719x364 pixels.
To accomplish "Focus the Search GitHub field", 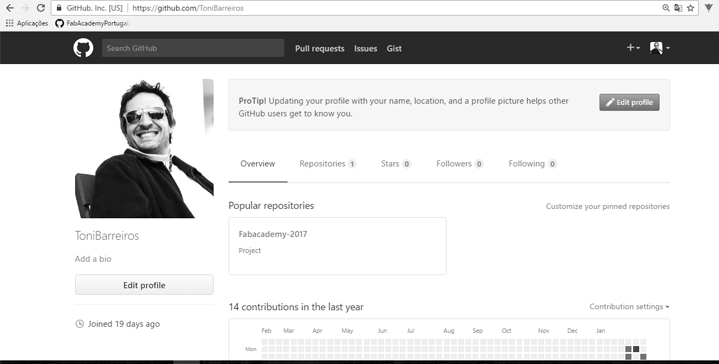I will pyautogui.click(x=193, y=48).
